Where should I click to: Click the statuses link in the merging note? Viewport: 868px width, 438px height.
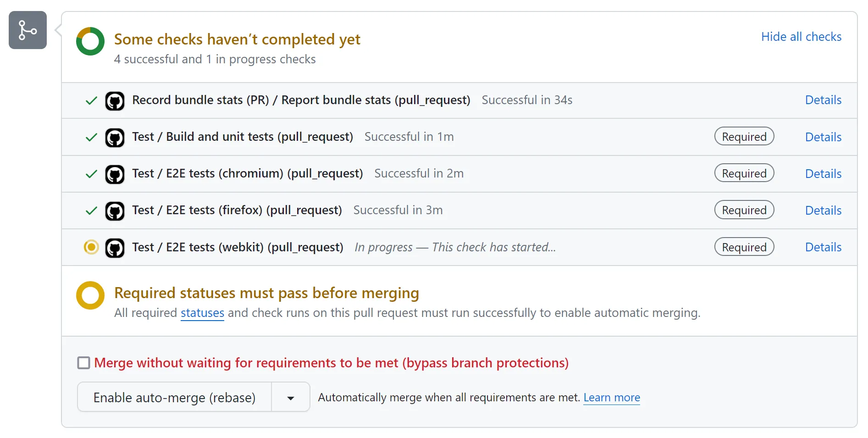point(202,313)
